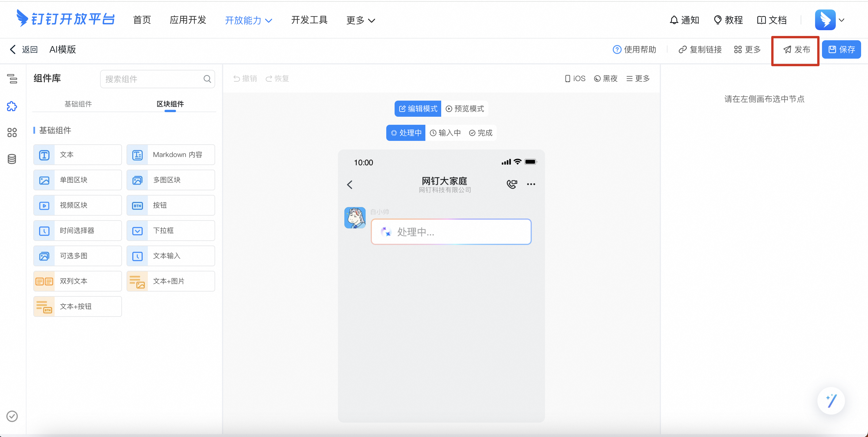Viewport: 868px width, 437px height.
Task: Expand the 更多 menu in top navigation
Action: click(361, 20)
